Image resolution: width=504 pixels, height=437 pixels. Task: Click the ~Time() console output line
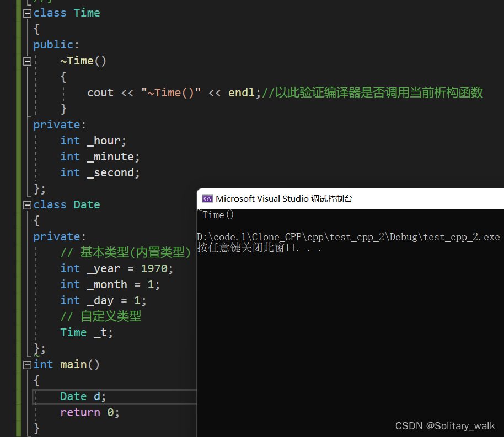[x=216, y=214]
